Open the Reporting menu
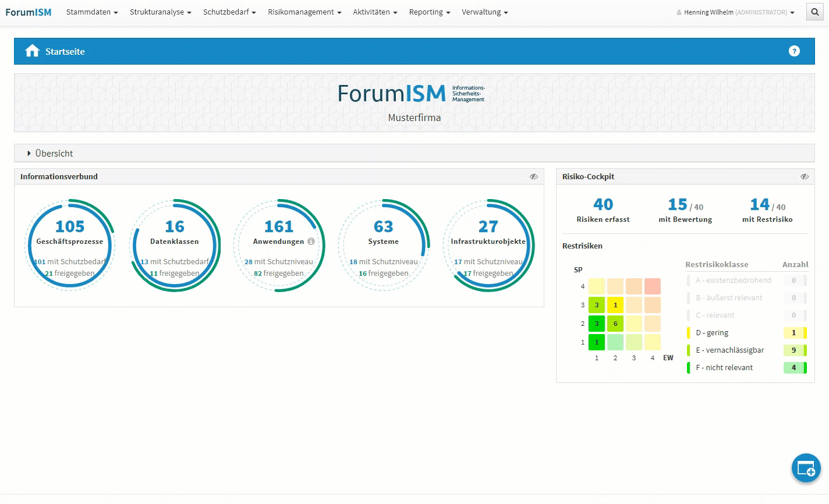829x504 pixels. tap(429, 12)
